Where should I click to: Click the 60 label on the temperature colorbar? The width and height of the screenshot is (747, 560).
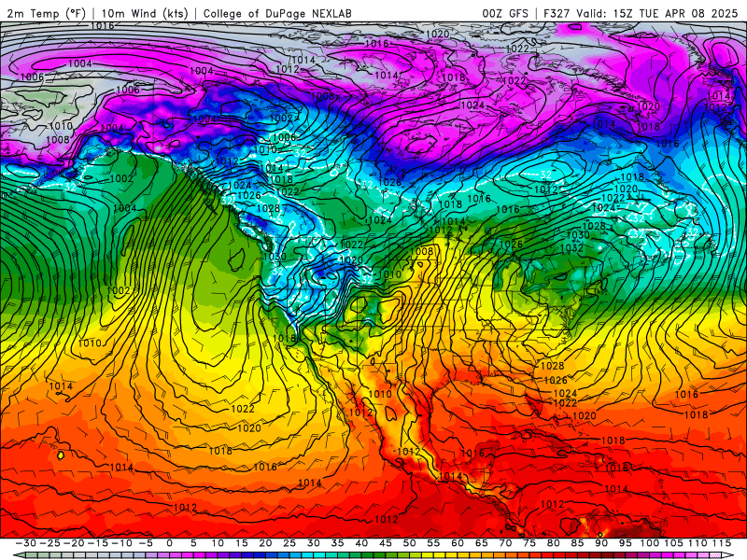(x=458, y=543)
